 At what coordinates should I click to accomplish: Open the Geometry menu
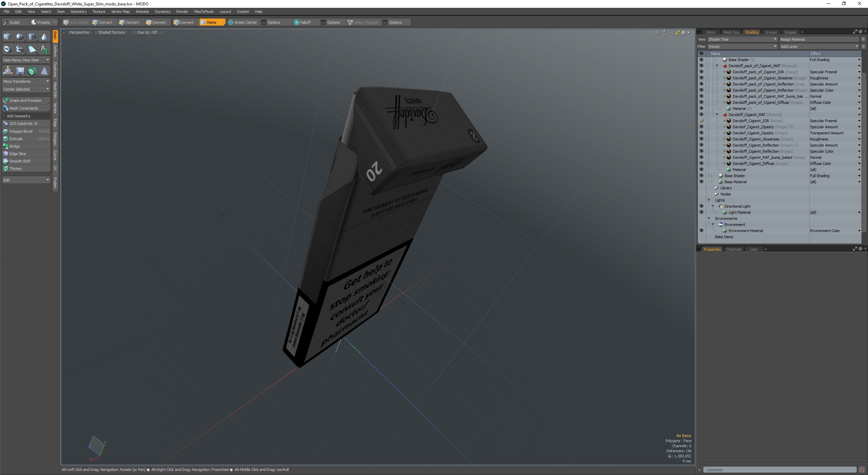click(78, 12)
